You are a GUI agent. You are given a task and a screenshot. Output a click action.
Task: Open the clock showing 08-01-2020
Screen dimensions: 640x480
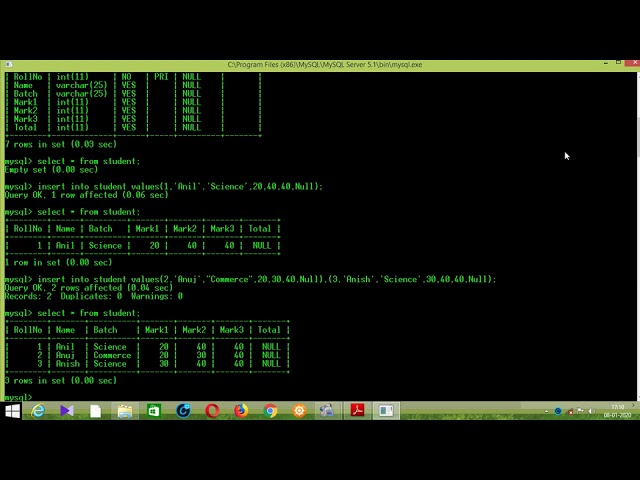[x=617, y=411]
